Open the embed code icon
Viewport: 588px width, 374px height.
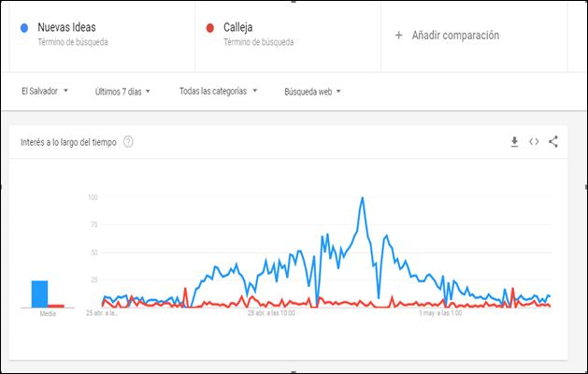click(534, 142)
